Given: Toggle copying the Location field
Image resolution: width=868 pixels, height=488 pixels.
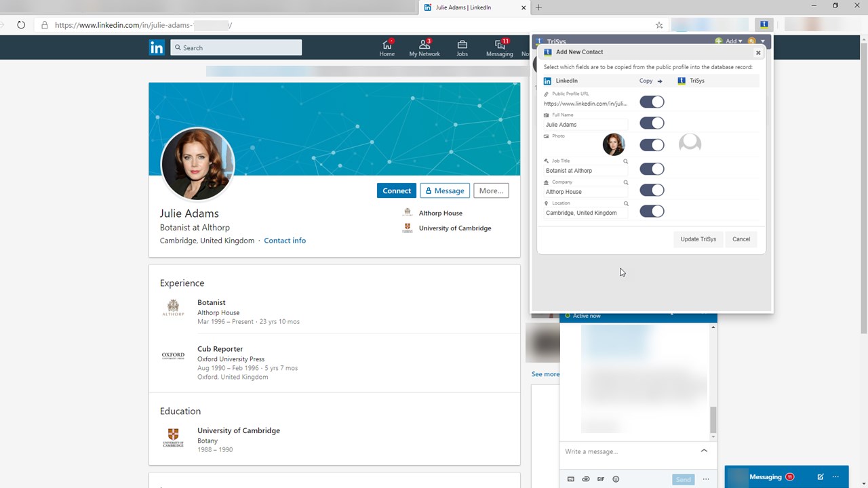Looking at the screenshot, I should (652, 211).
